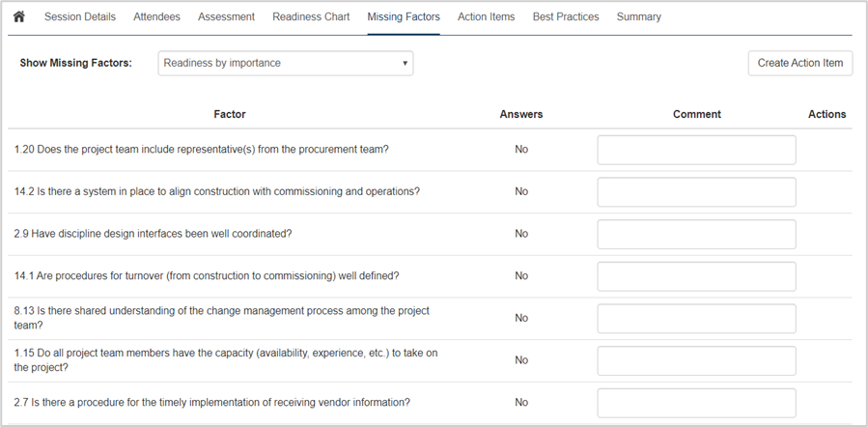Viewport: 868px width, 427px height.
Task: Focus comment box for factor 1.15
Action: [x=696, y=360]
